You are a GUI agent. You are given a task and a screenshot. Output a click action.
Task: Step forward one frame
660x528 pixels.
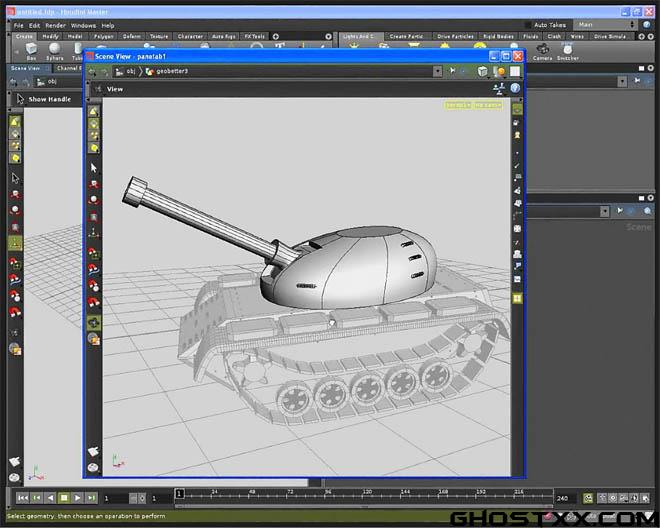pos(91,498)
